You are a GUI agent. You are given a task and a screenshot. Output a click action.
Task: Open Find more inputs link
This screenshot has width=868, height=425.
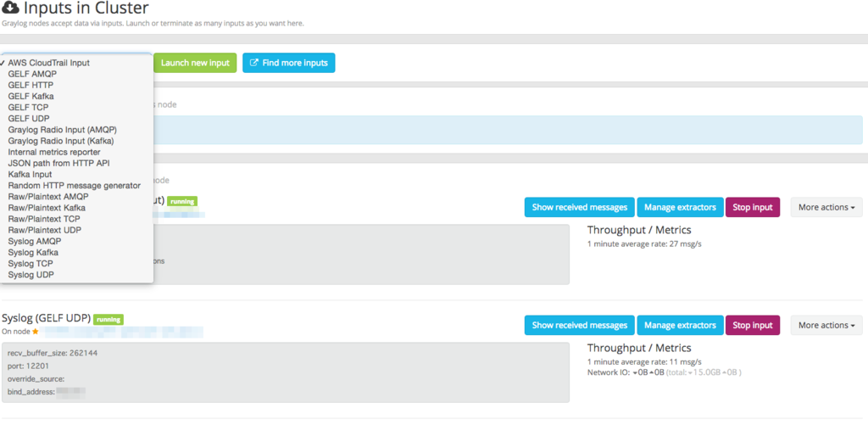coord(288,63)
